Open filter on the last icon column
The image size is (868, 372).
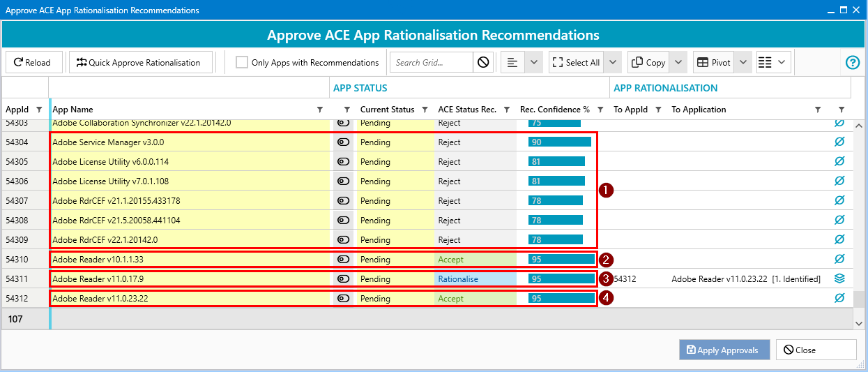coord(842,110)
